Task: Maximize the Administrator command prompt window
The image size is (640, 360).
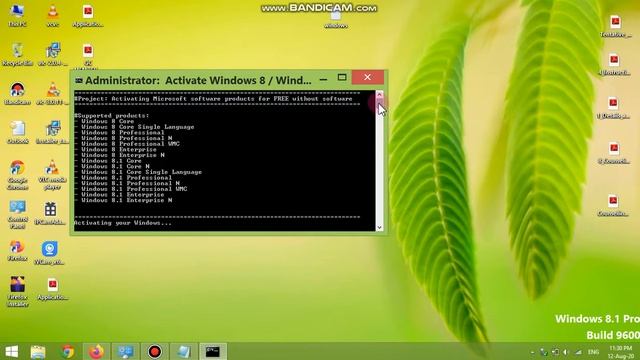Action: (342, 78)
